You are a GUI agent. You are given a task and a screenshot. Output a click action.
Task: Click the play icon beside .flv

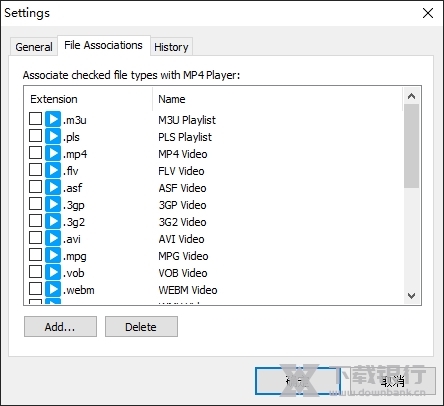pyautogui.click(x=53, y=170)
